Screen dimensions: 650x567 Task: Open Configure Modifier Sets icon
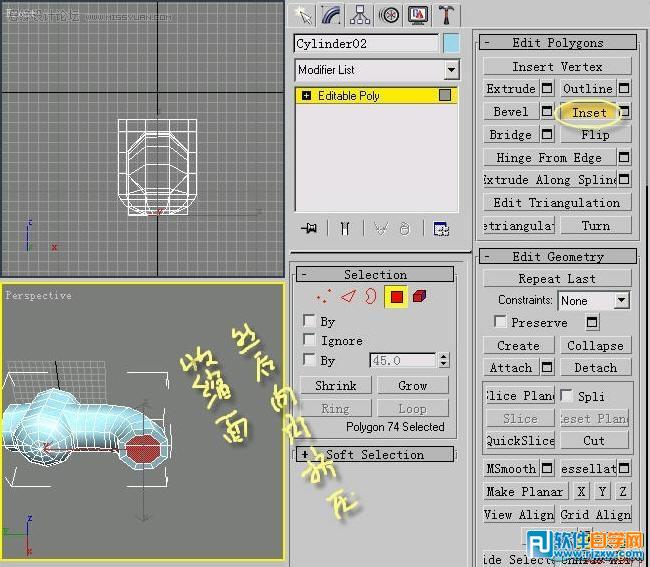pyautogui.click(x=441, y=228)
